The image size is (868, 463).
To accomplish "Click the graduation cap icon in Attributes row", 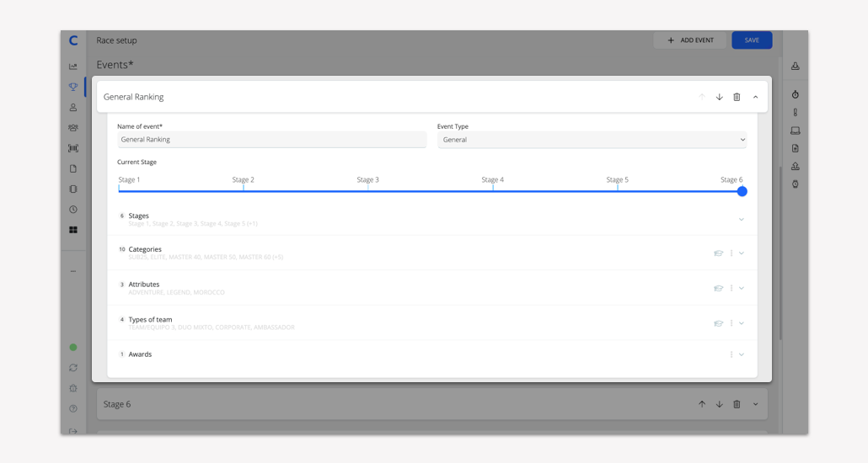I will 718,288.
